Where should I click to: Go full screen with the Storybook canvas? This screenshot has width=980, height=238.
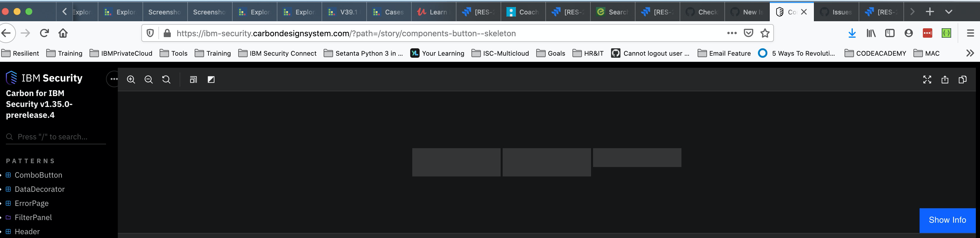[927, 80]
